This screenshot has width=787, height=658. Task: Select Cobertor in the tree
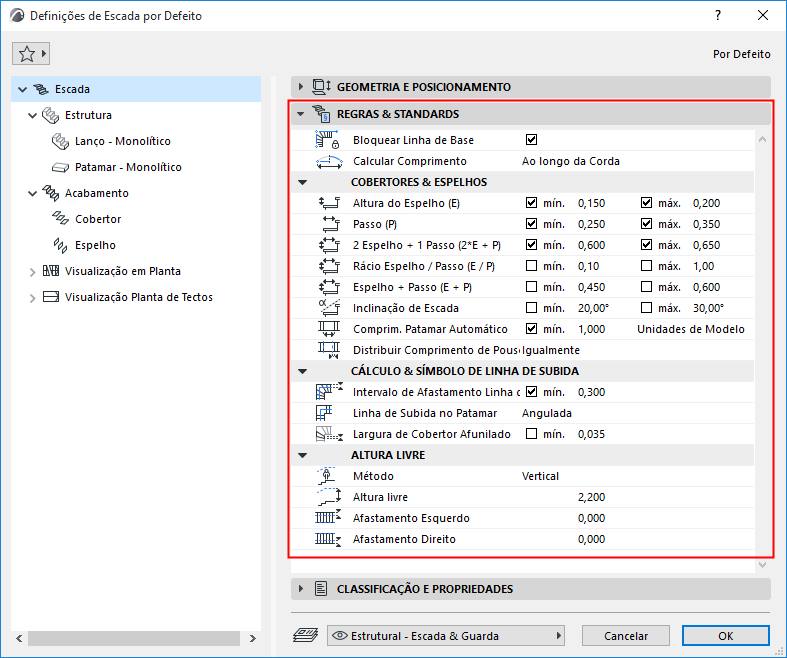(x=98, y=219)
